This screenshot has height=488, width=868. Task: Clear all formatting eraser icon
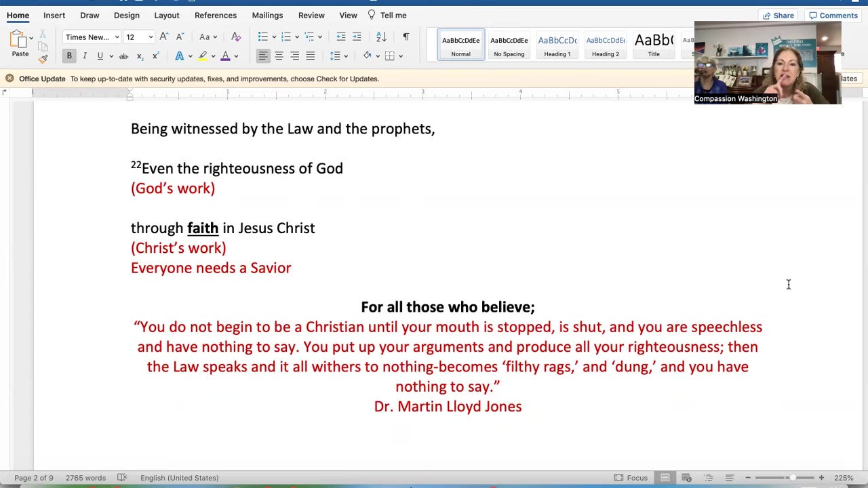coord(236,37)
